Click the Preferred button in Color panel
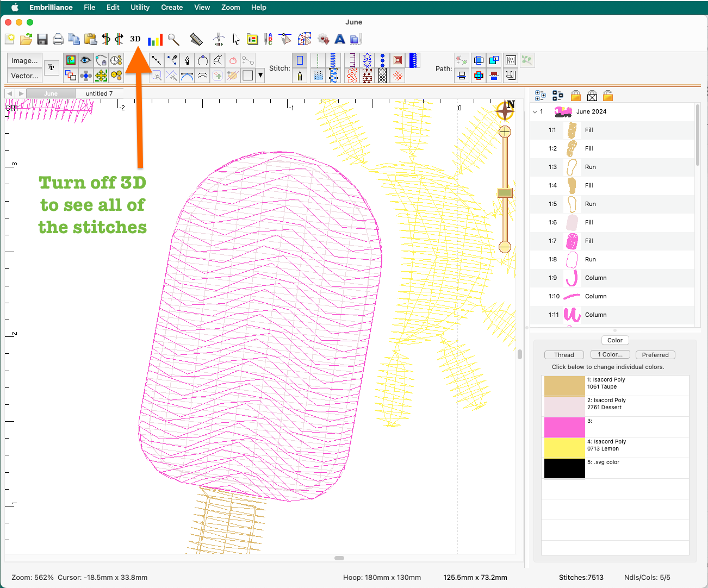 655,355
